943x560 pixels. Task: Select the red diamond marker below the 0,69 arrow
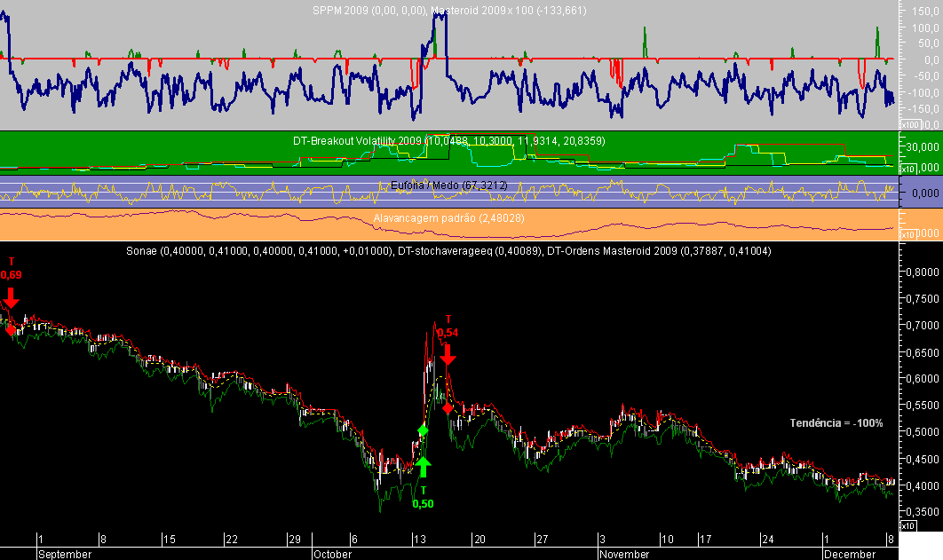(11, 330)
